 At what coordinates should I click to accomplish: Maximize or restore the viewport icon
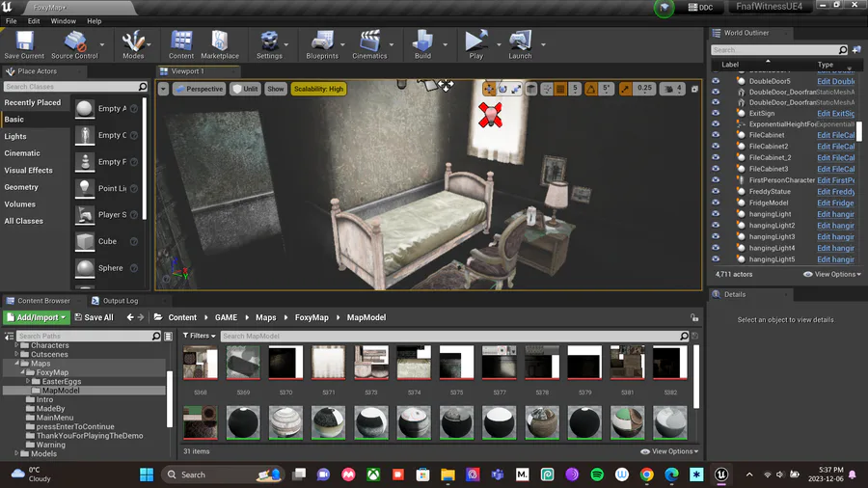click(694, 89)
